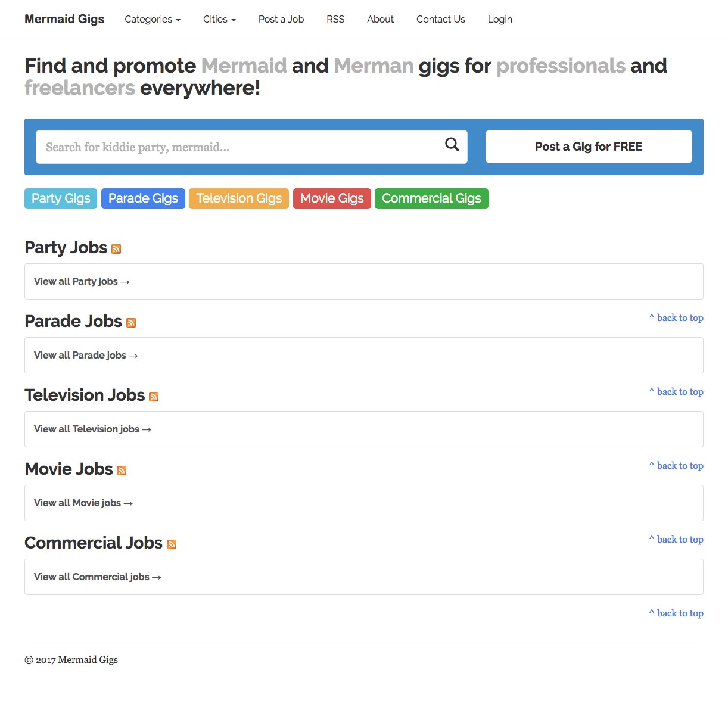This screenshot has height=704, width=728.
Task: Open the Television Jobs RSS feed icon
Action: point(154,397)
